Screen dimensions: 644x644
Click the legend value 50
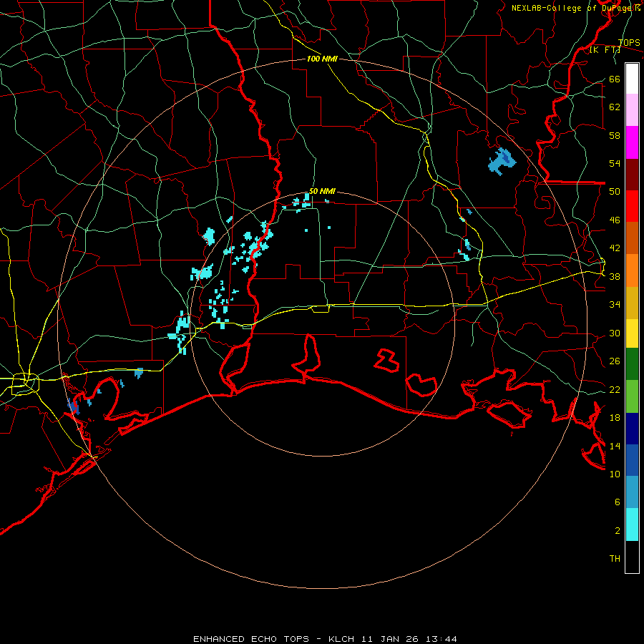[615, 192]
